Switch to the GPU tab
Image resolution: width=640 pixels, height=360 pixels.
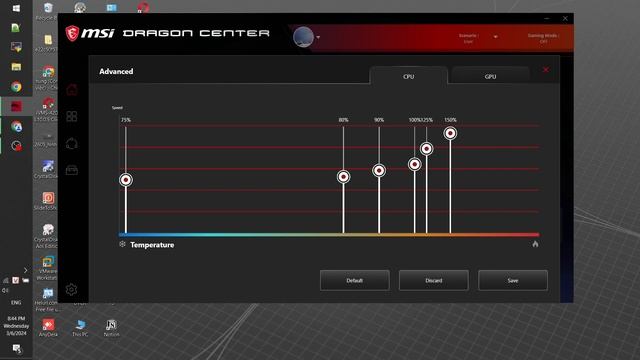pyautogui.click(x=490, y=76)
